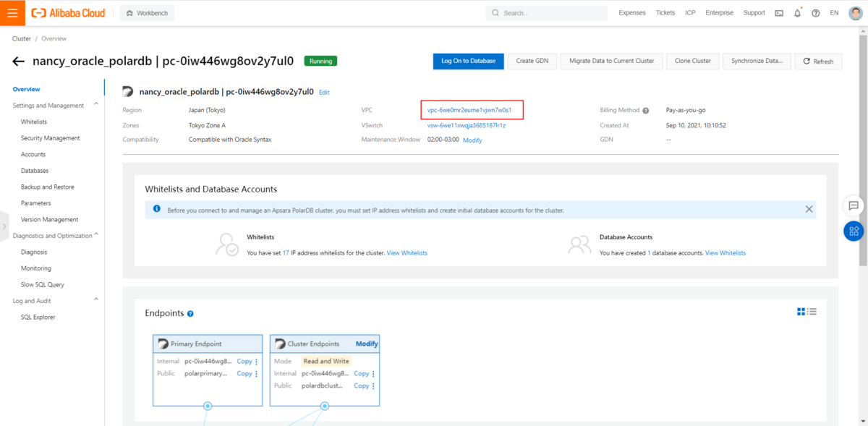Open notifications bell icon
The width and height of the screenshot is (868, 426).
tap(798, 13)
